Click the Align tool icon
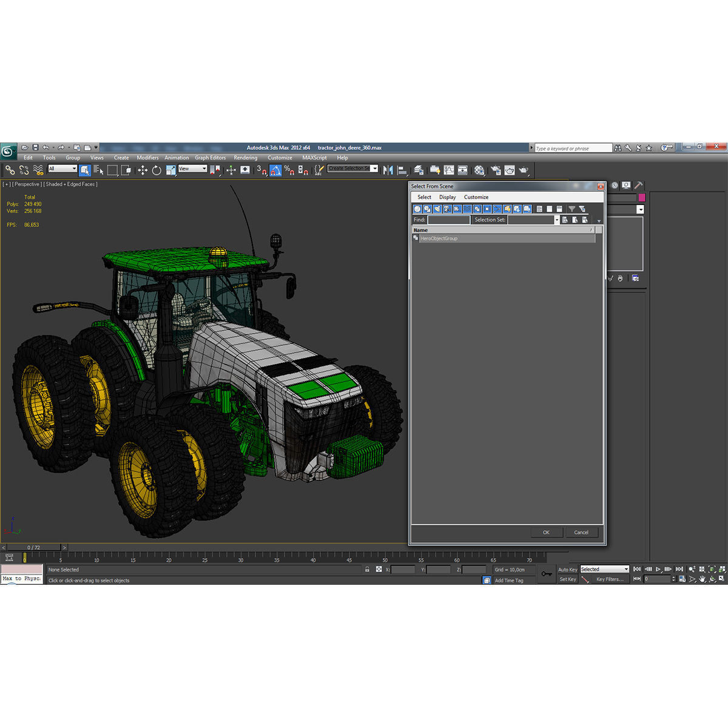 pyautogui.click(x=402, y=170)
